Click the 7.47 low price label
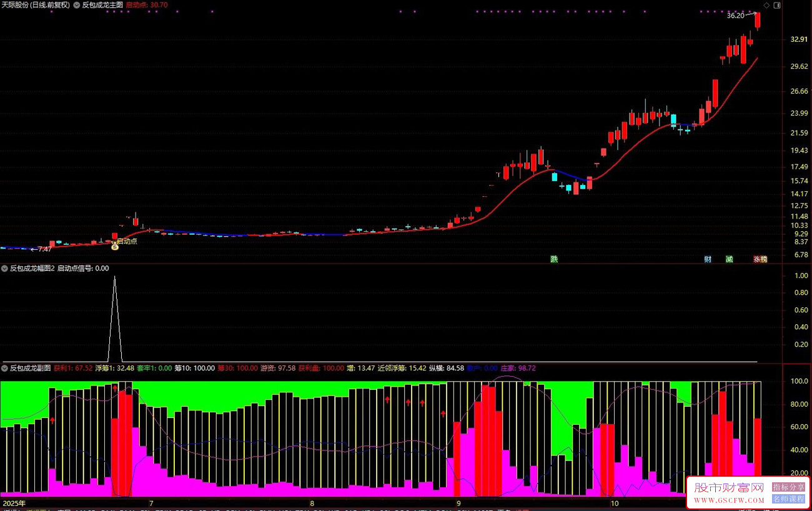This screenshot has height=511, width=812. click(x=44, y=249)
